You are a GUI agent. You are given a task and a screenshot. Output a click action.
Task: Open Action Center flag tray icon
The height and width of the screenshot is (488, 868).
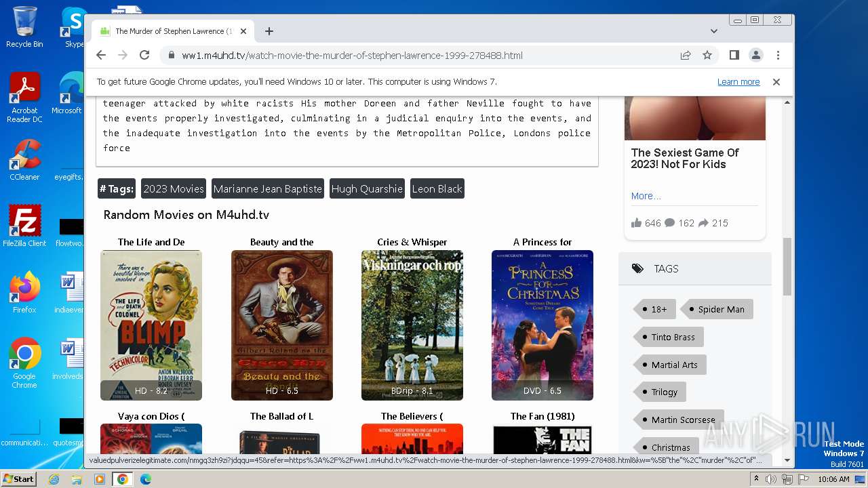pyautogui.click(x=804, y=479)
